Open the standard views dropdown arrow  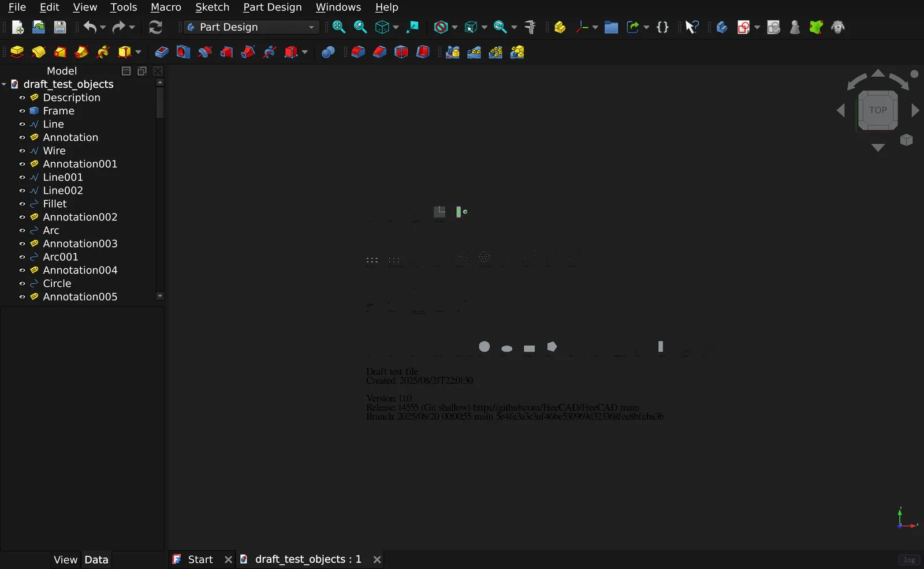pyautogui.click(x=396, y=27)
